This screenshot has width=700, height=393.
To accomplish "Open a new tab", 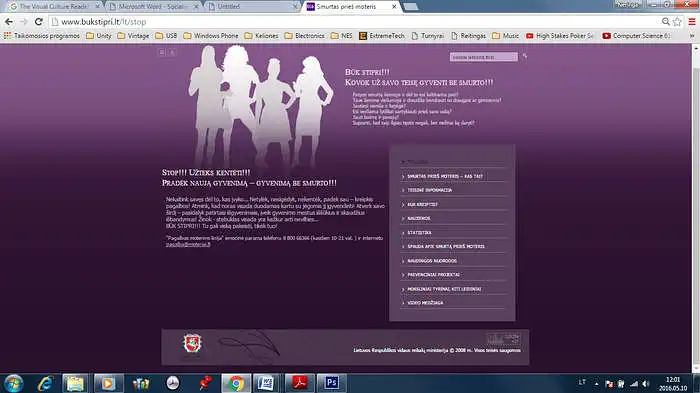I will tap(411, 7).
